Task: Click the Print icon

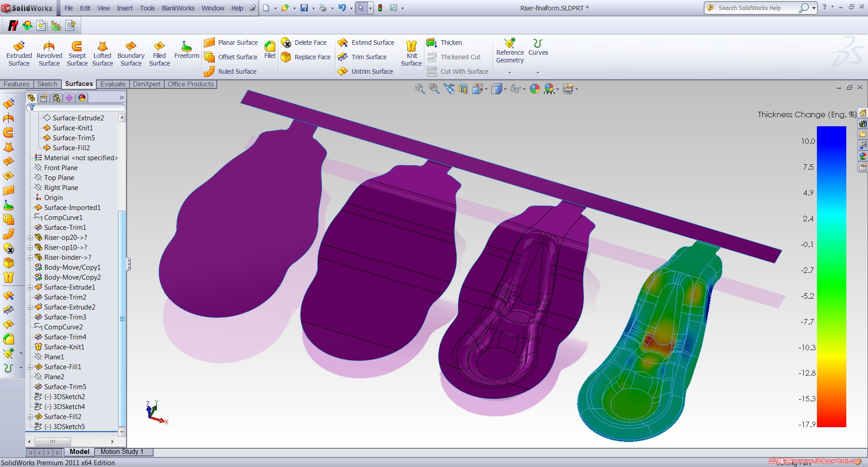Action: point(323,8)
